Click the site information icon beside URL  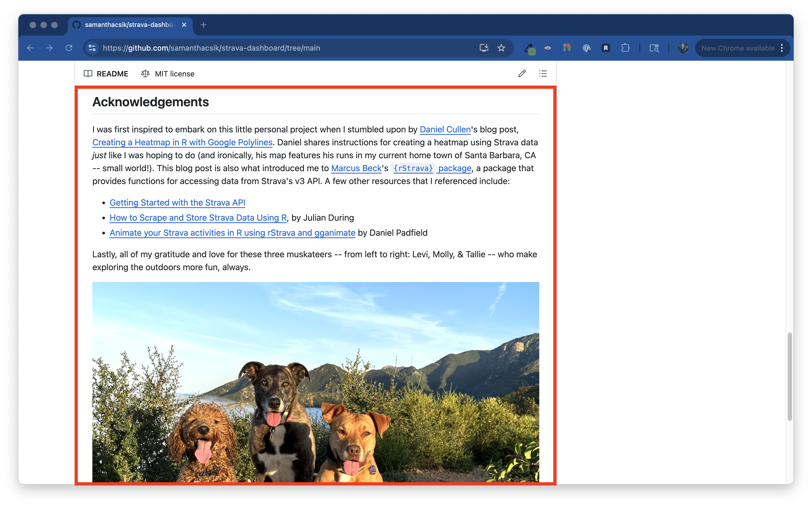pyautogui.click(x=92, y=48)
